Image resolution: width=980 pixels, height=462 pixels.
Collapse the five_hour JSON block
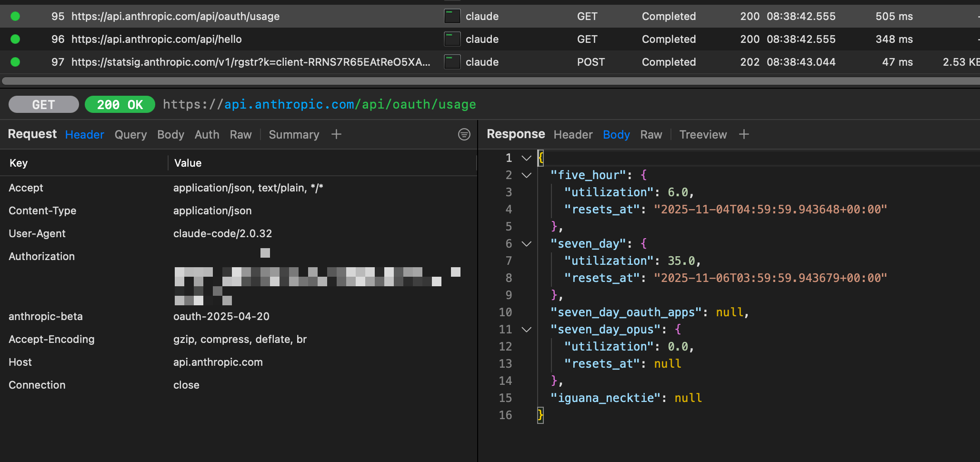[526, 175]
